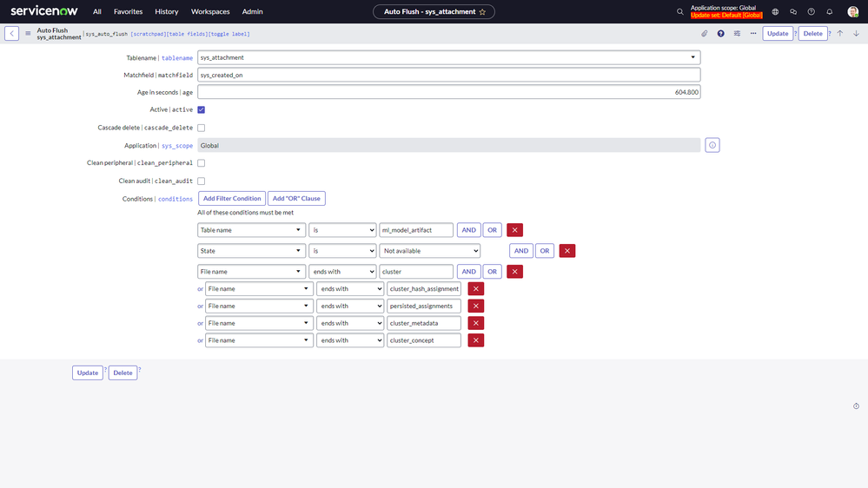Delete the persisted_assignments condition
Viewport: 868px width, 488px height.
[475, 306]
